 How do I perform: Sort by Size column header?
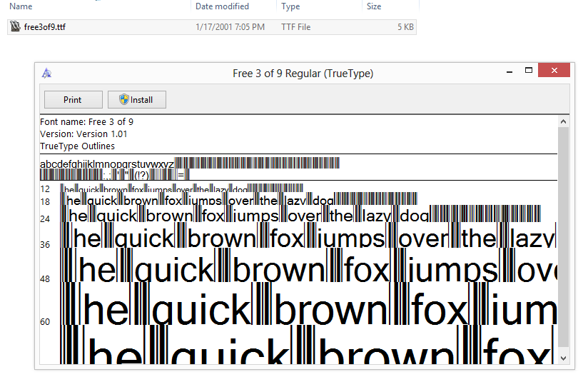[374, 6]
